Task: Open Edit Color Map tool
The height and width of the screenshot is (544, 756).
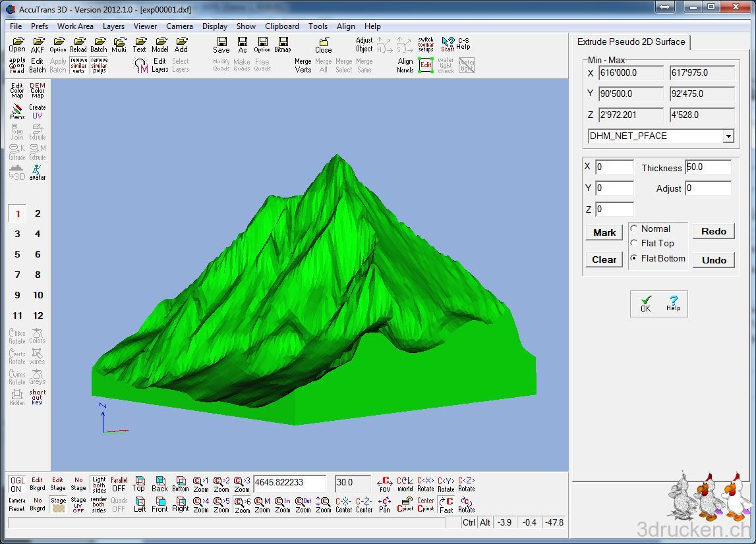Action: point(17,90)
